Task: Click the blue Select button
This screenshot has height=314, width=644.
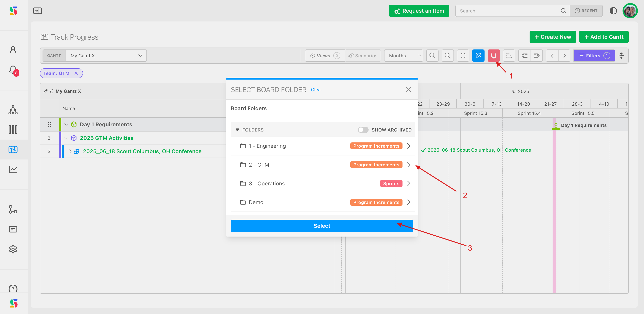Action: 322,226
